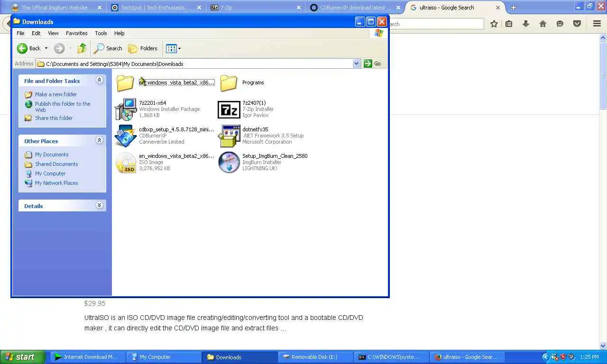Show hidden tray icons arrow
607x364 pixels.
pos(545,357)
